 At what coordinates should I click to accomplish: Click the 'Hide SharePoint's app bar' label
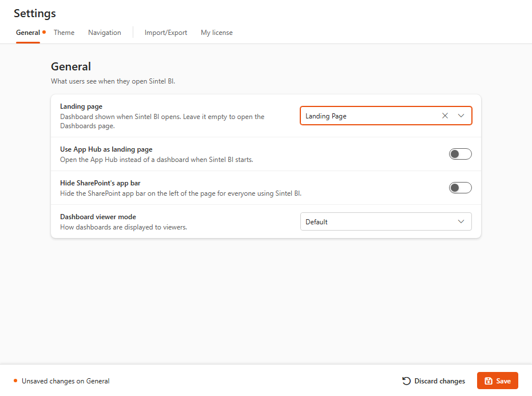(100, 183)
